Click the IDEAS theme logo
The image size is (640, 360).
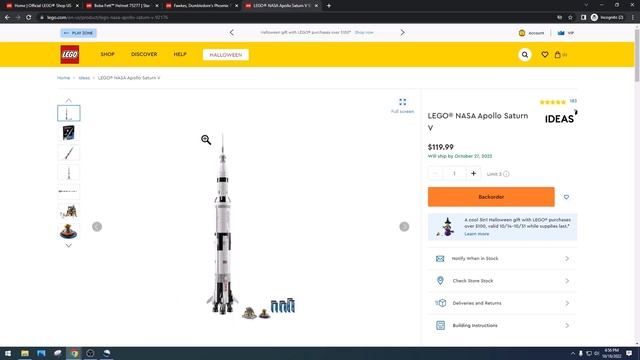[561, 118]
